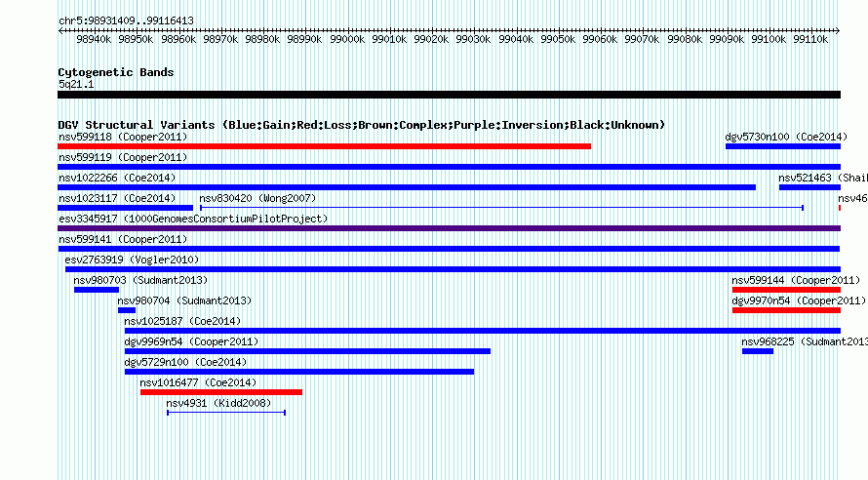Click the red dgv9970n54 loss bar
Viewport: 868px width, 480px height.
(x=786, y=310)
